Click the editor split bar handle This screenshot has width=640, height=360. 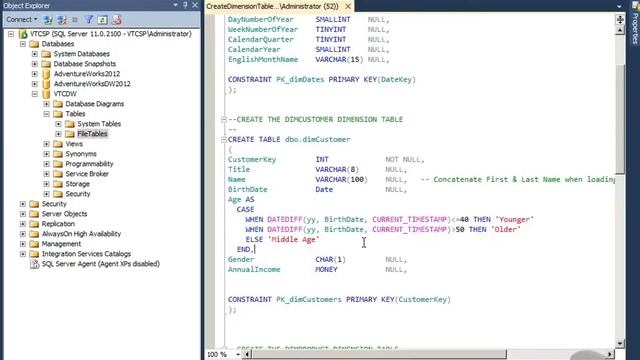620,19
